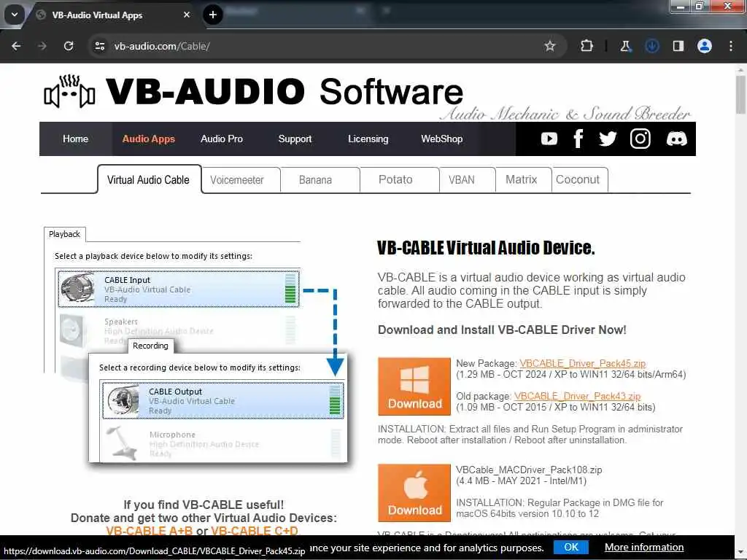The image size is (747, 560).
Task: Click the Mac Download button
Action: click(x=414, y=493)
